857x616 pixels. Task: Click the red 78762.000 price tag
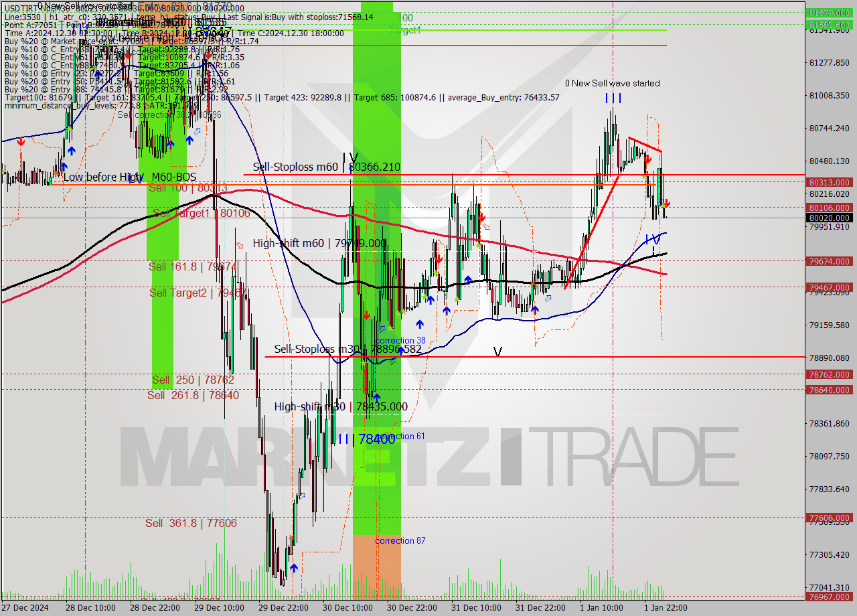830,374
